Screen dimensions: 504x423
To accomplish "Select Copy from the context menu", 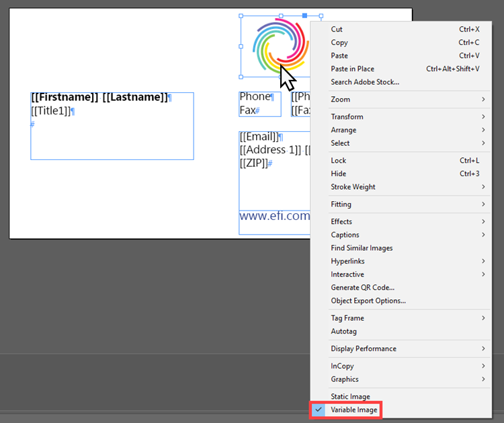I will coord(339,42).
